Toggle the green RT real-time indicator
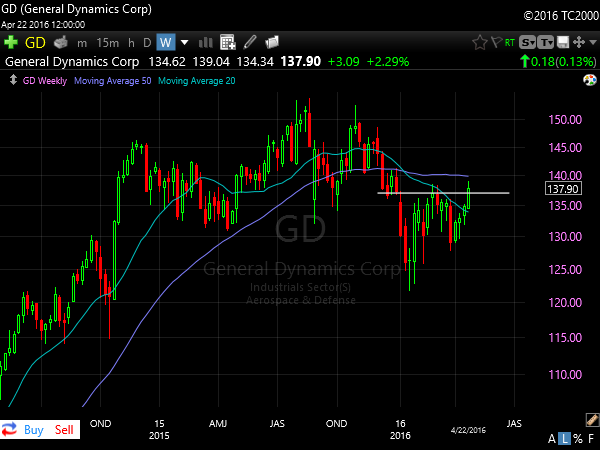 coord(510,42)
